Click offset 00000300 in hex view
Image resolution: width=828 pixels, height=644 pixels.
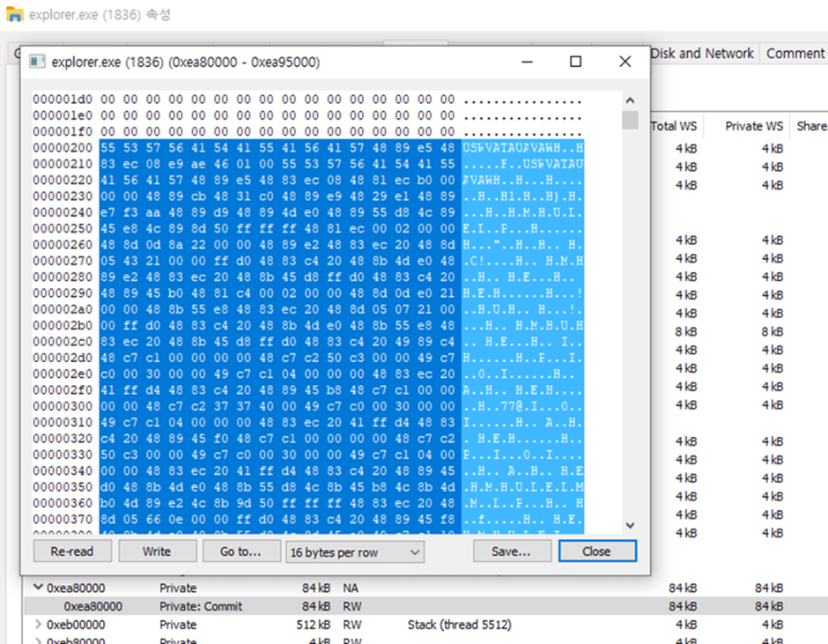click(63, 406)
